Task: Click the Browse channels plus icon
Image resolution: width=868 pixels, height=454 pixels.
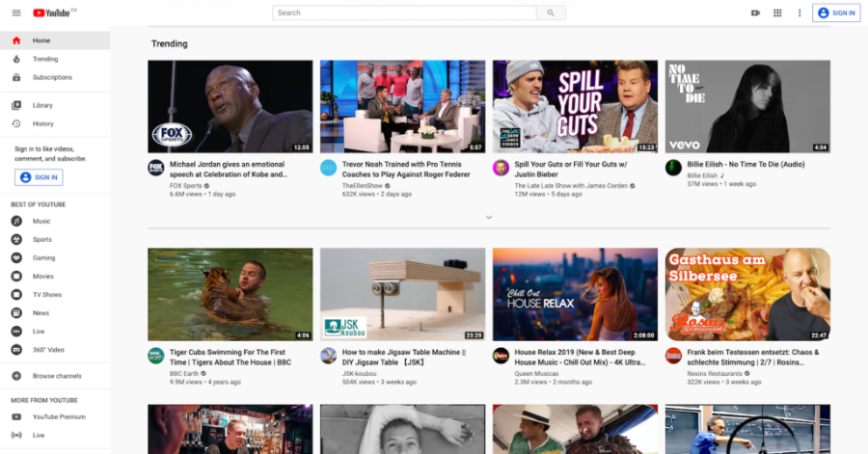Action: pyautogui.click(x=16, y=376)
